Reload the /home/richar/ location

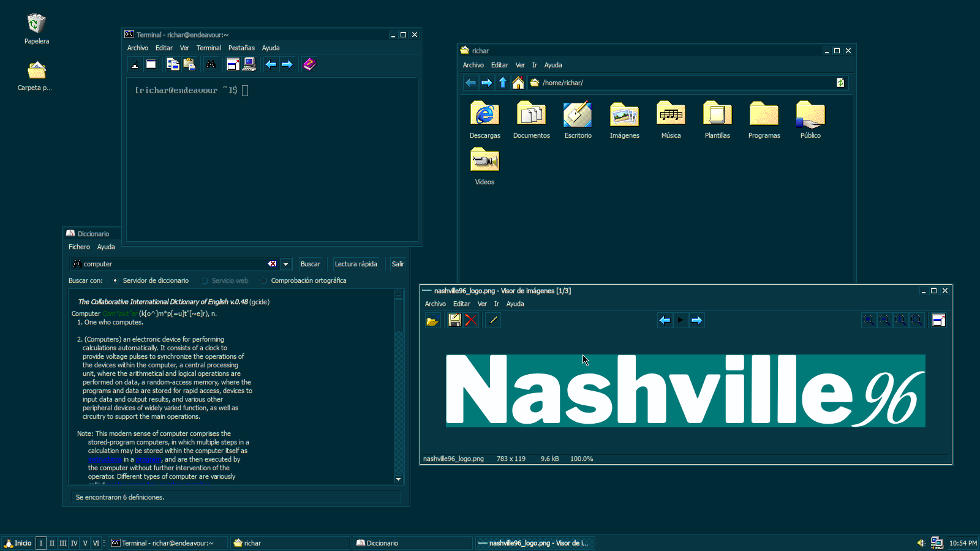[x=840, y=83]
